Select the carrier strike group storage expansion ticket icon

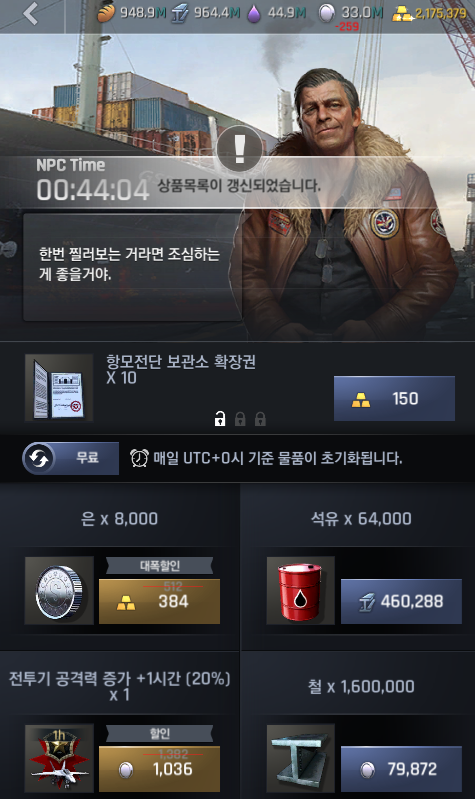coord(59,388)
